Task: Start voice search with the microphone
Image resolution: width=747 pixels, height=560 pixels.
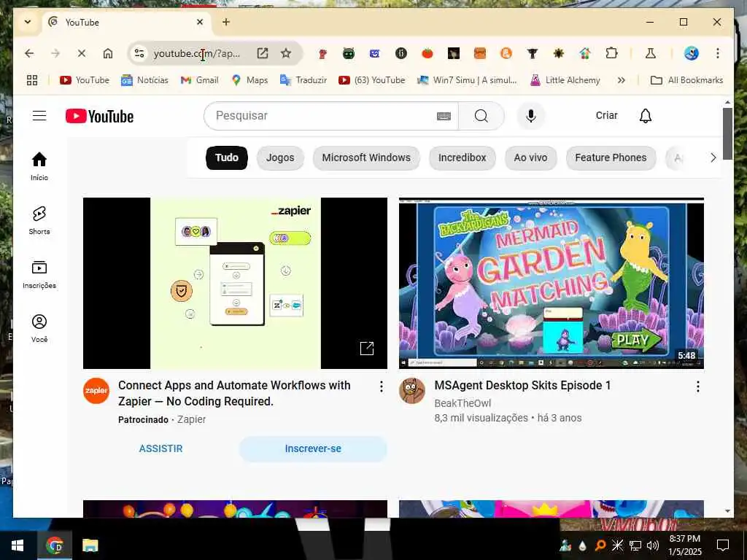Action: (x=531, y=116)
